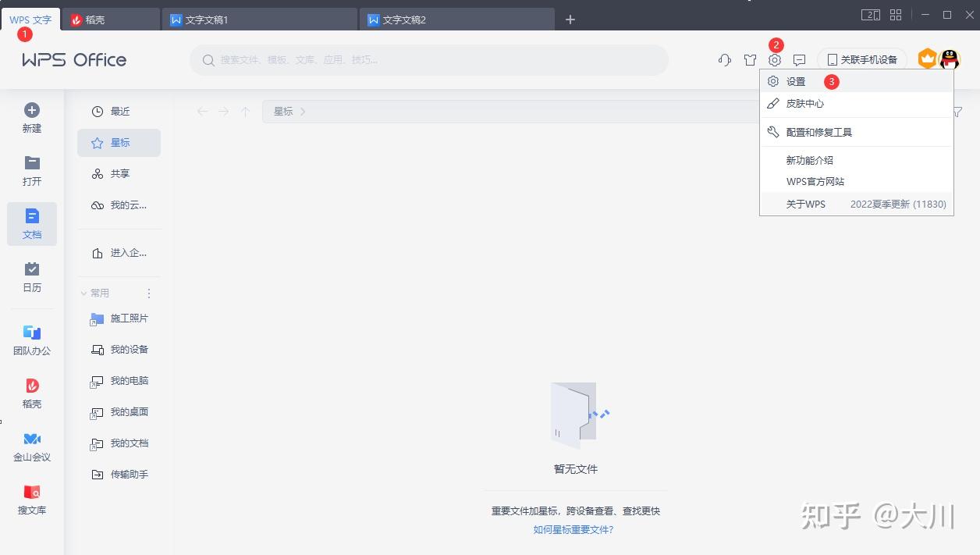Open 我的文档 item
Image resolution: width=980 pixels, height=555 pixels.
point(119,443)
